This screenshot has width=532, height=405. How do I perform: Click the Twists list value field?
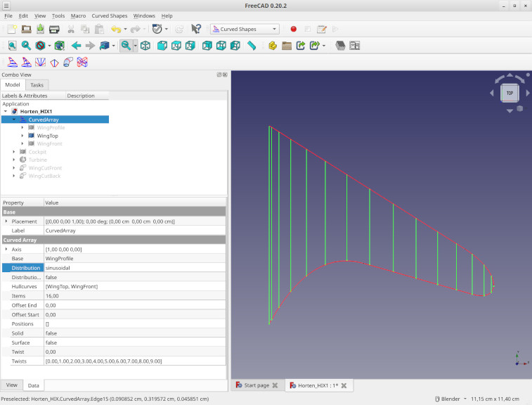click(x=135, y=361)
